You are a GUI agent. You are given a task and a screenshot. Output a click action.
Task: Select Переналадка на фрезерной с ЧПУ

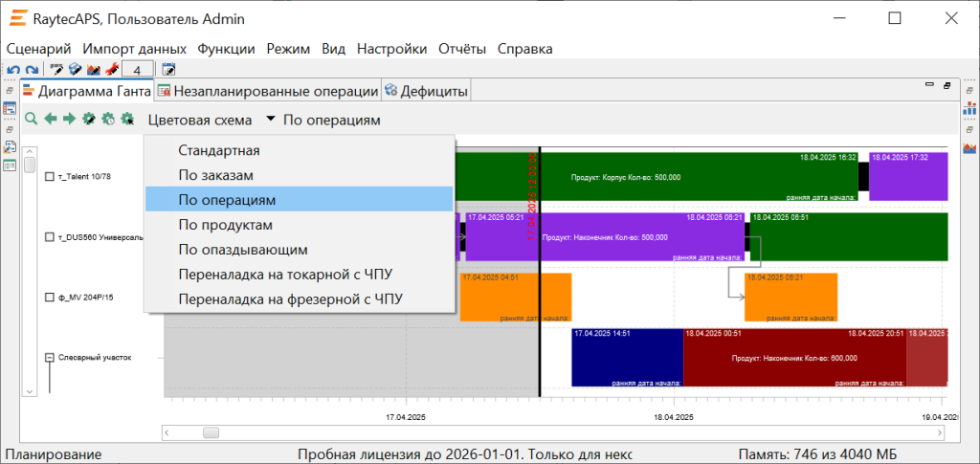[299, 299]
